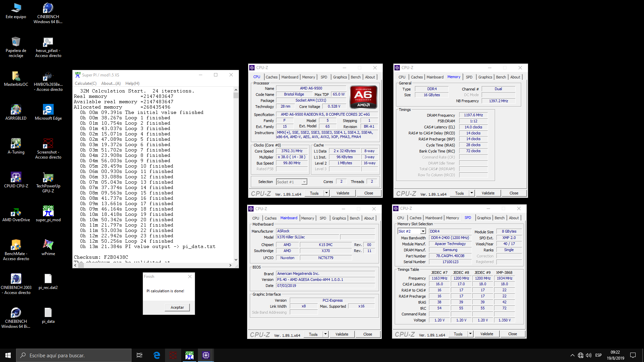644x362 pixels.
Task: Open super_pi_mod desktop icon
Action: [x=48, y=215]
